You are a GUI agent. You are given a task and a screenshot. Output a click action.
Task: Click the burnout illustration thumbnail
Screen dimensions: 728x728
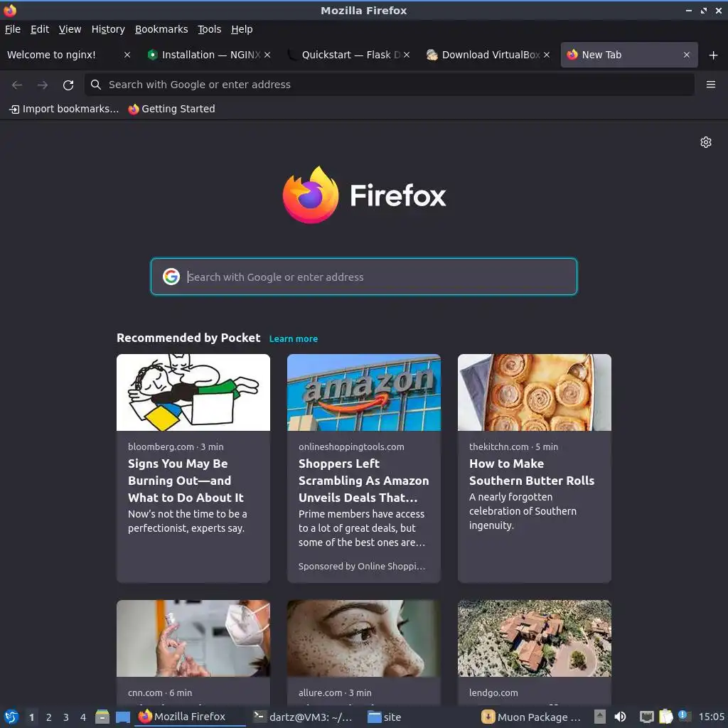point(193,392)
